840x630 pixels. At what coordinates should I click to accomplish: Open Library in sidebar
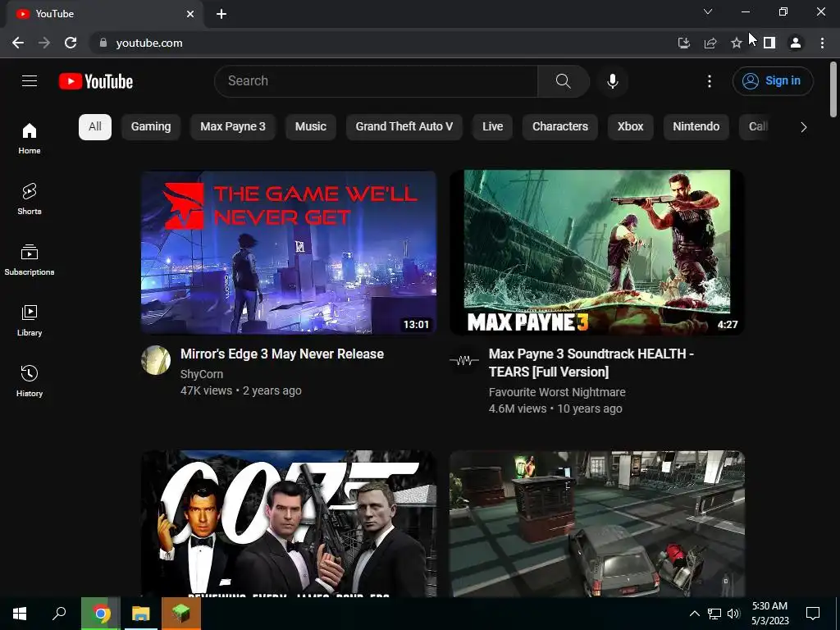(30, 321)
